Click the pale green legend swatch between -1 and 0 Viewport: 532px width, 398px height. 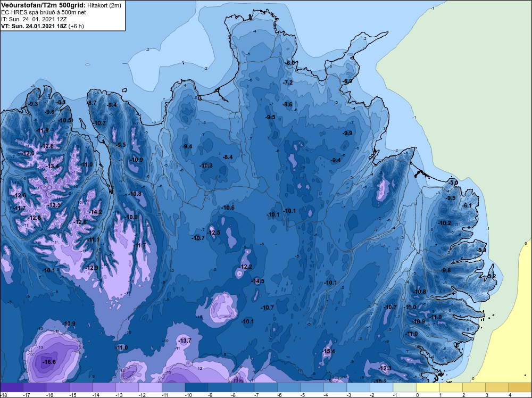coord(404,387)
